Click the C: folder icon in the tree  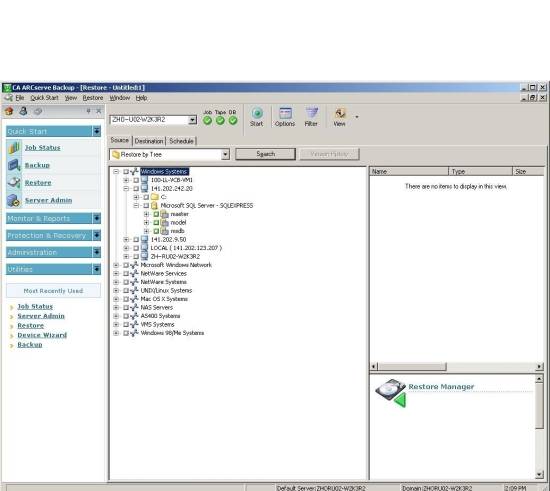pyautogui.click(x=155, y=197)
